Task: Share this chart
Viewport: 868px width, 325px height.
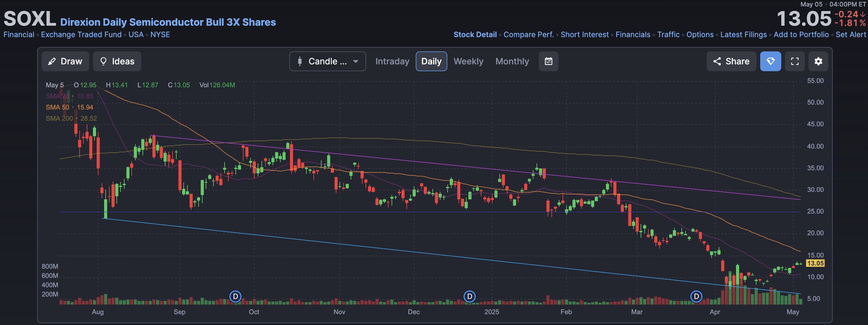Action: 731,61
